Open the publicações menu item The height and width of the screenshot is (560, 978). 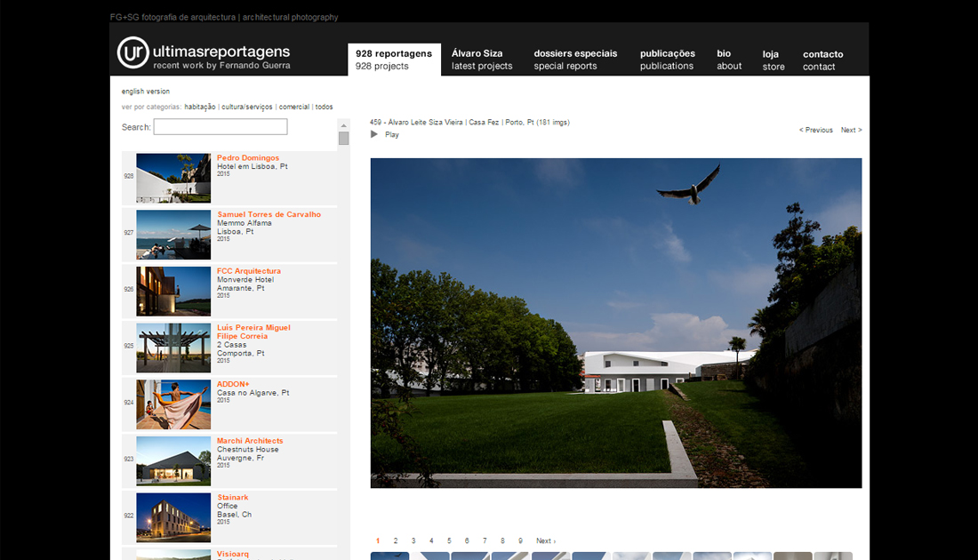[x=667, y=60]
